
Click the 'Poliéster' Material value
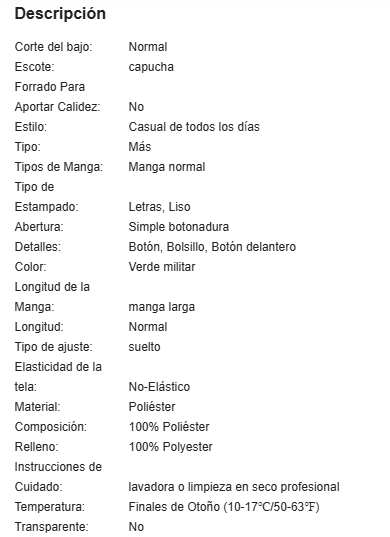point(152,407)
